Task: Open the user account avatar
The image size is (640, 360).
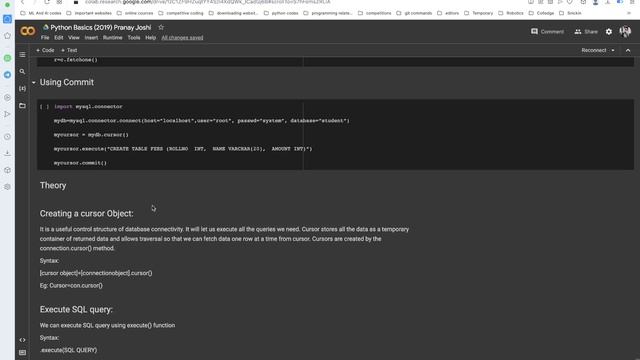Action: click(625, 31)
